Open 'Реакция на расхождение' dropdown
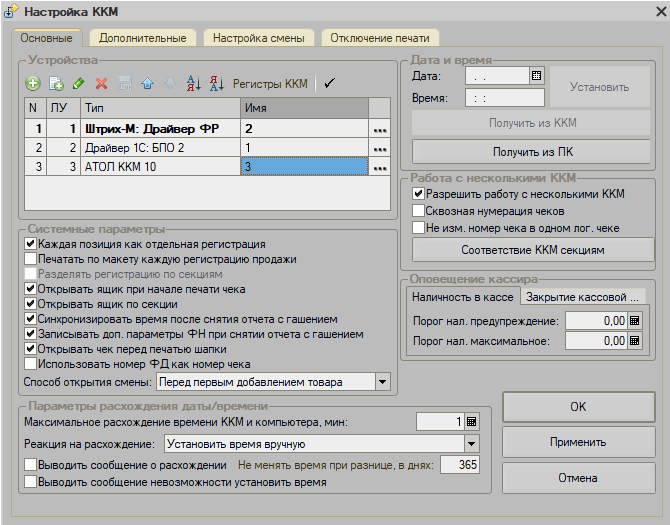This screenshot has width=670, height=525. [x=472, y=444]
